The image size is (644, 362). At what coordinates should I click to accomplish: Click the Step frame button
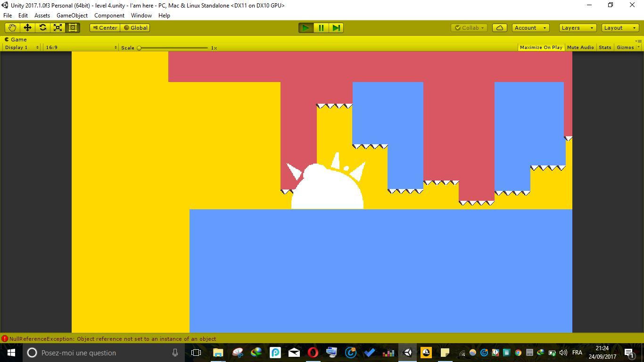coord(336,28)
